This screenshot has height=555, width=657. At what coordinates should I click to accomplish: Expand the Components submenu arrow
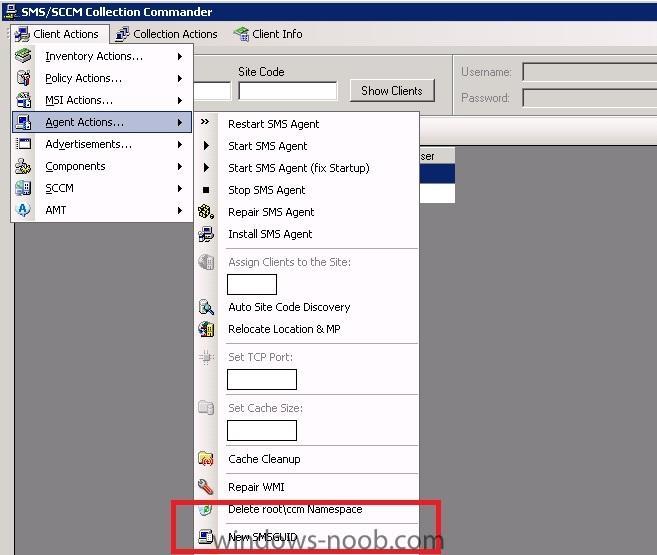click(180, 166)
